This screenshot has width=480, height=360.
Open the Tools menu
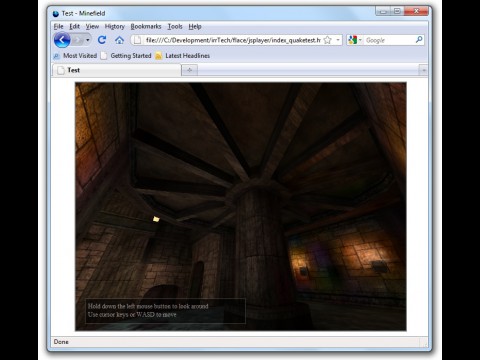point(175,26)
